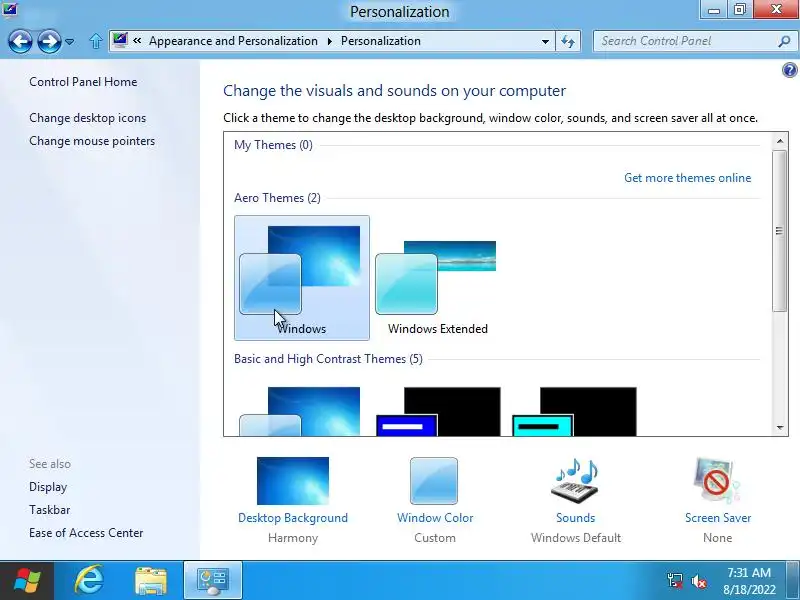Click the 'Aero Themes (2)' heading

(278, 198)
